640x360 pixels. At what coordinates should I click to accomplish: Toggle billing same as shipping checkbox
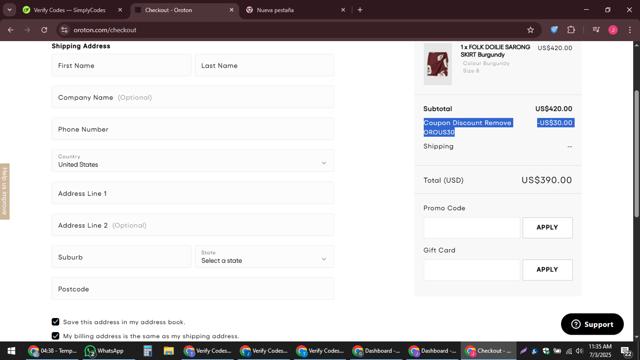56,336
